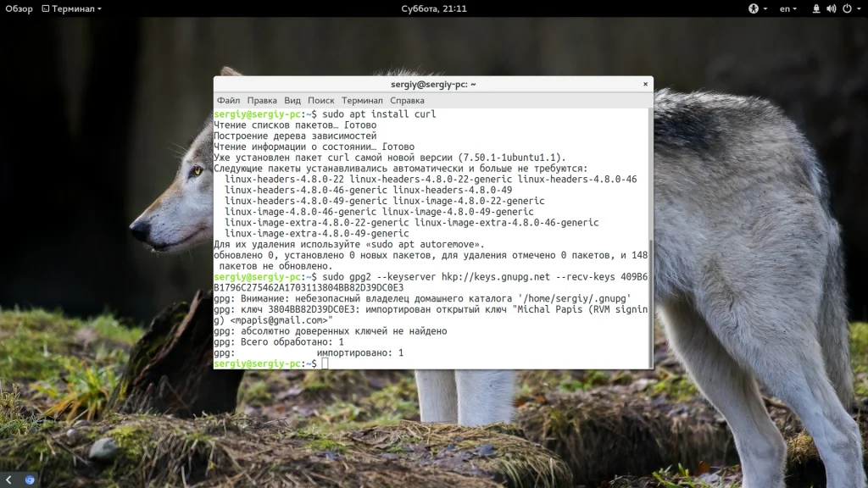Close the terminal window
The image size is (868, 488).
click(x=645, y=84)
